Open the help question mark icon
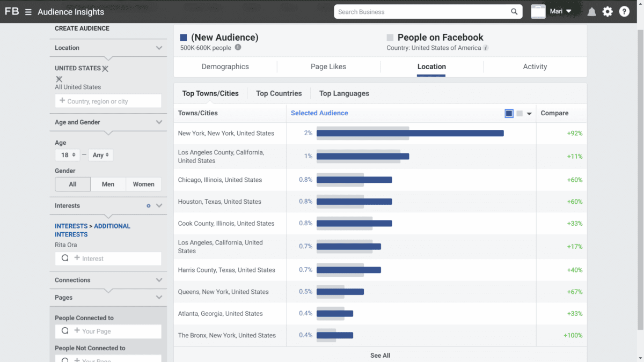Screen dimensions: 644x362 (x=624, y=11)
